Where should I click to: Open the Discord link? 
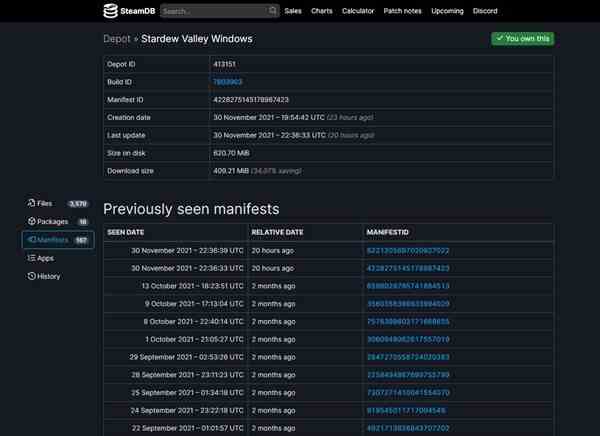pos(485,11)
